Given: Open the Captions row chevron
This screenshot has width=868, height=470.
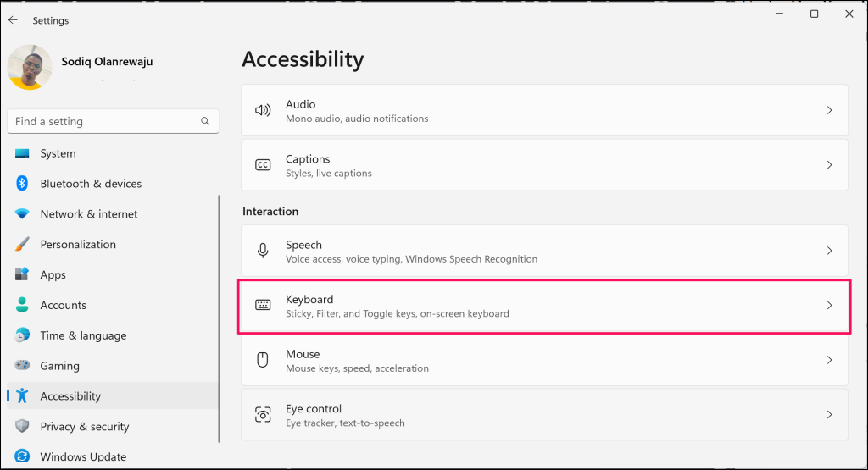Looking at the screenshot, I should tap(829, 165).
